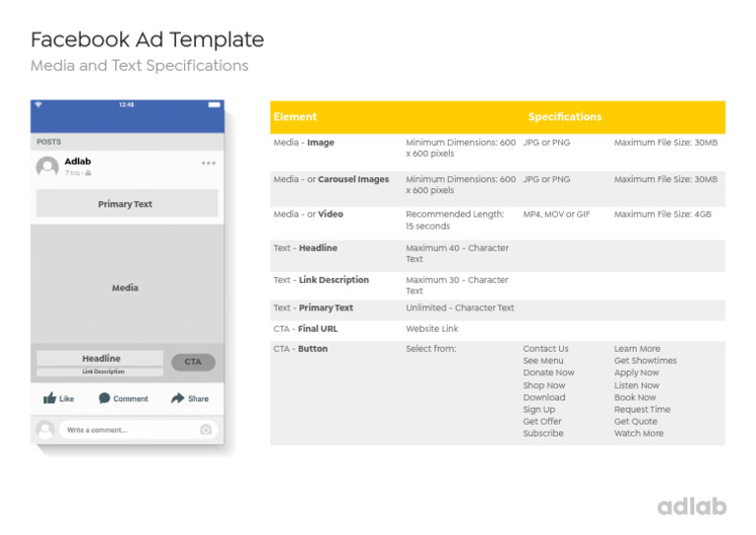Screen dimensions: 756x535
Task: Click the Adlab profile avatar in post header
Action: point(47,167)
